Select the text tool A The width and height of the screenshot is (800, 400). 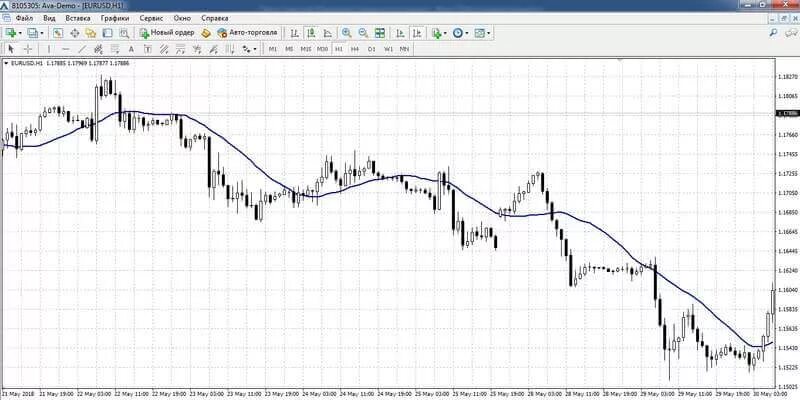(x=131, y=49)
